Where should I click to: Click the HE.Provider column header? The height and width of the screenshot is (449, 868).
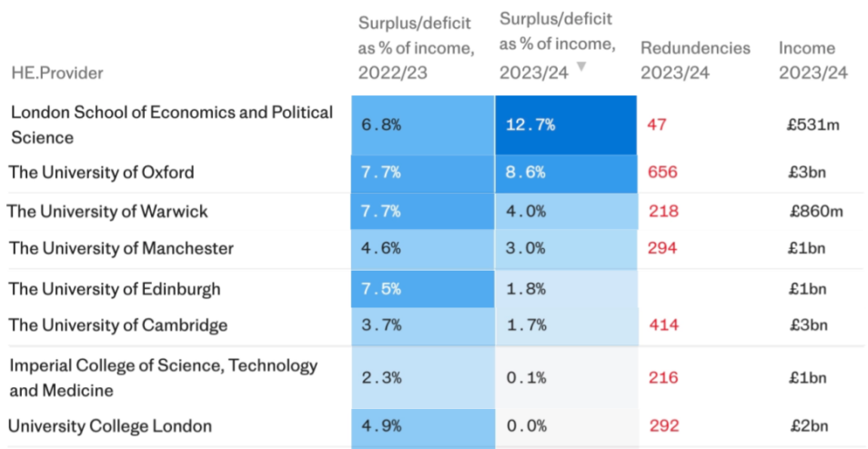point(57,73)
